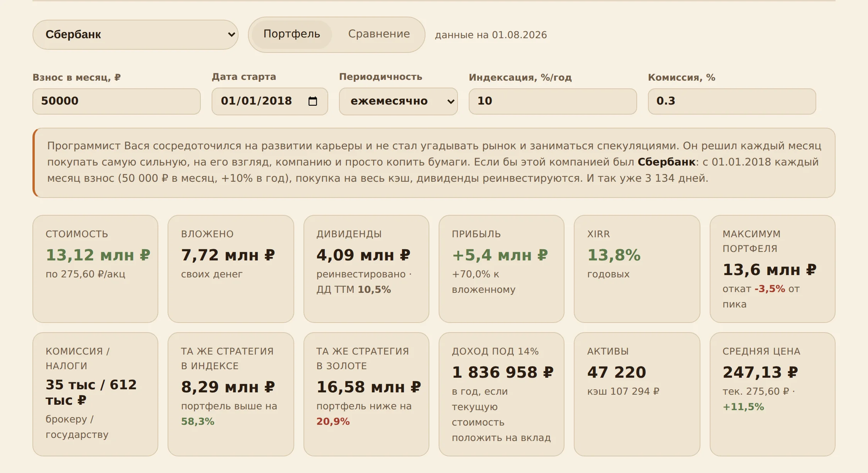Click 'по 275,60 ₽/акц' under Стоимость
The width and height of the screenshot is (868, 473).
[x=85, y=274]
